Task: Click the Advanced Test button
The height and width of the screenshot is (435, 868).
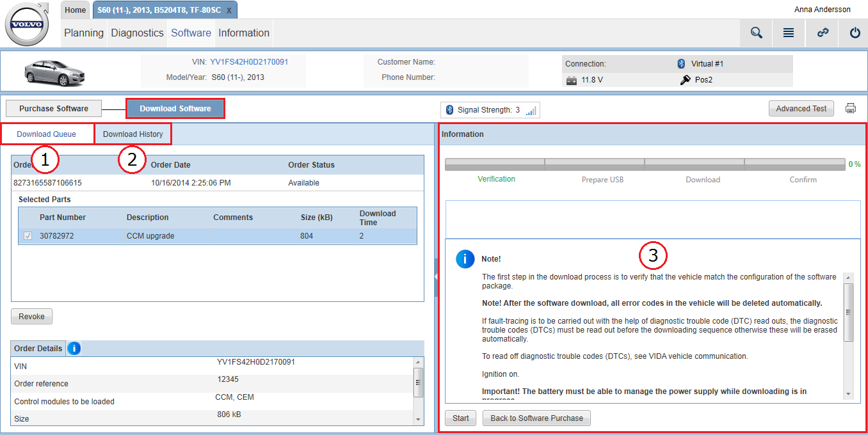Action: (801, 109)
